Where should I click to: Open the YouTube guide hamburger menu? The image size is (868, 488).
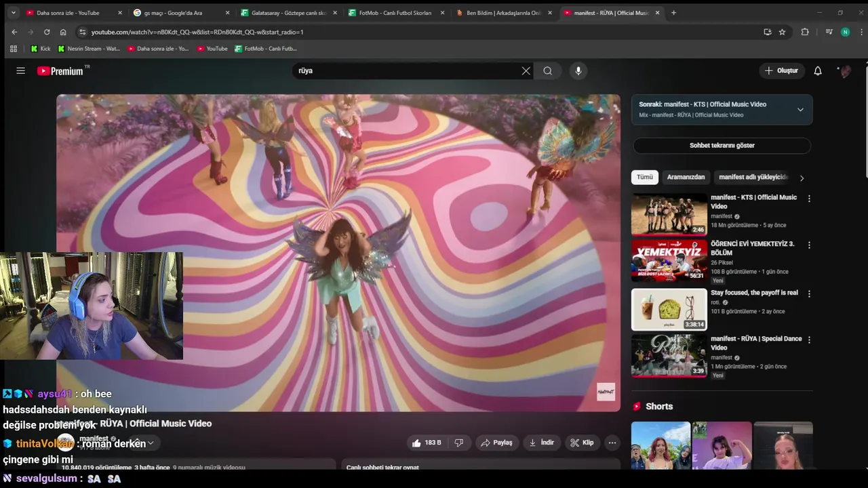click(x=21, y=70)
